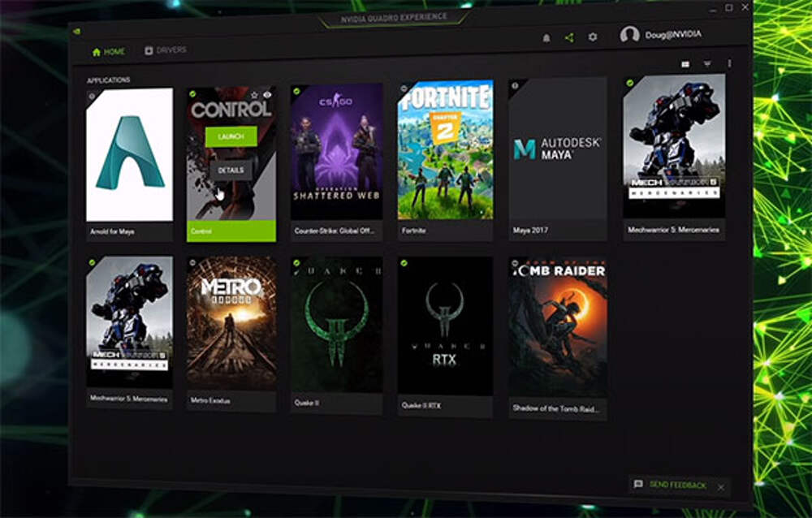The height and width of the screenshot is (518, 812).
Task: Click the 'Shadow of the Tomb Raid...' label
Action: pos(555,408)
